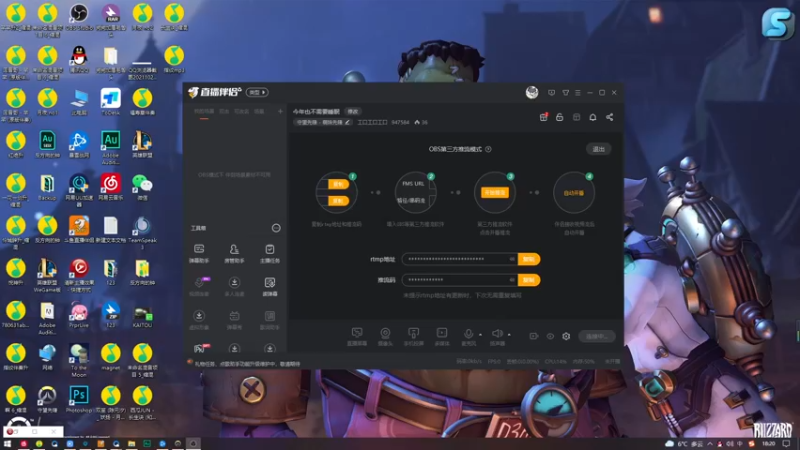Click room number 947584
The width and height of the screenshot is (800, 450).
(x=400, y=122)
